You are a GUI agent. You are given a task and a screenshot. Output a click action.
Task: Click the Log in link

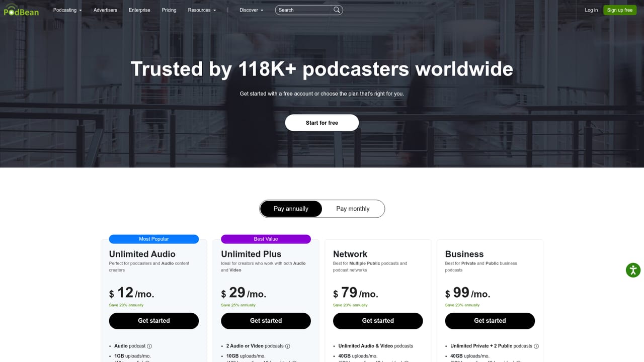pos(591,10)
